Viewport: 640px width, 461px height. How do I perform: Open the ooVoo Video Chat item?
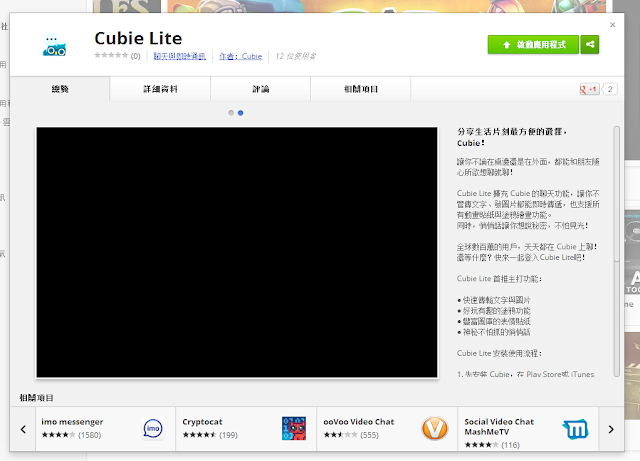(387, 429)
